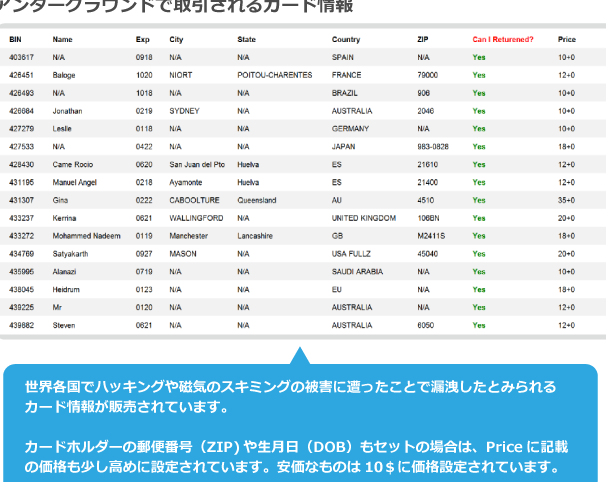Select the UNITED KINGDOM country cell

coord(364,218)
